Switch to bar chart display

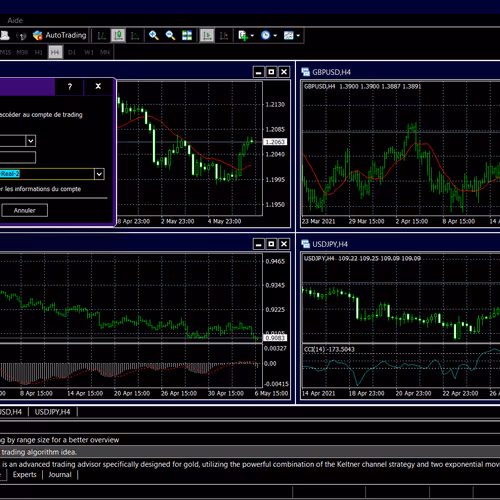(x=101, y=35)
